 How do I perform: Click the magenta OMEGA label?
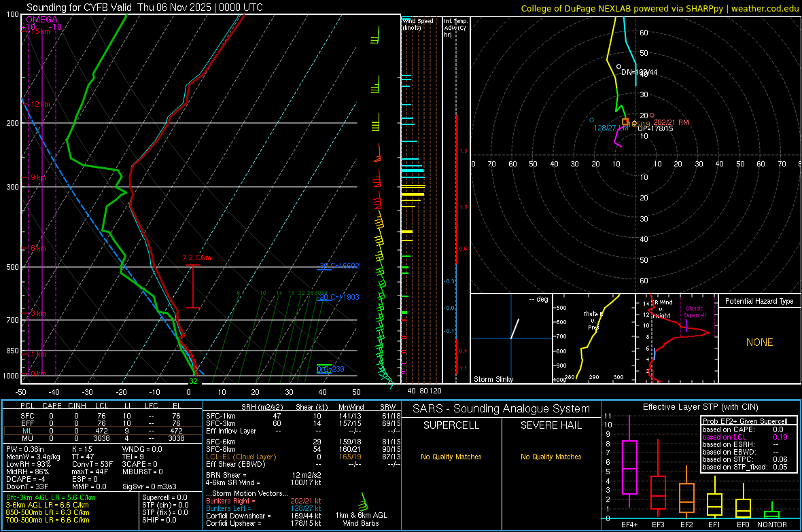(x=42, y=20)
